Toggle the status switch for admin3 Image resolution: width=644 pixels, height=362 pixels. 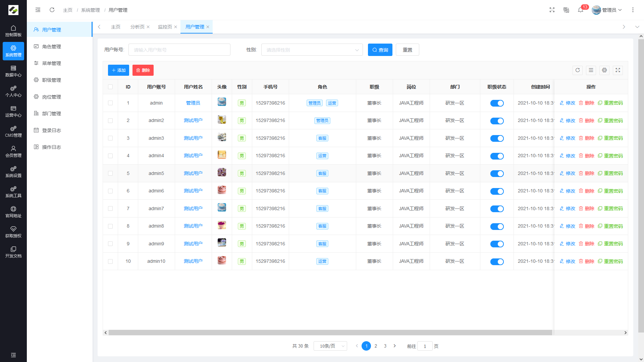pyautogui.click(x=497, y=138)
